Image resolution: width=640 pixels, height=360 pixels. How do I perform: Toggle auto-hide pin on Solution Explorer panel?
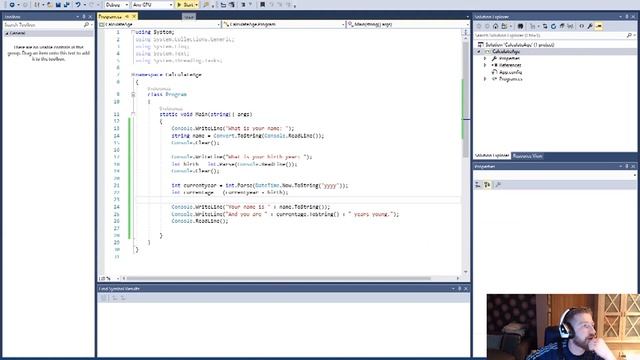click(x=627, y=17)
